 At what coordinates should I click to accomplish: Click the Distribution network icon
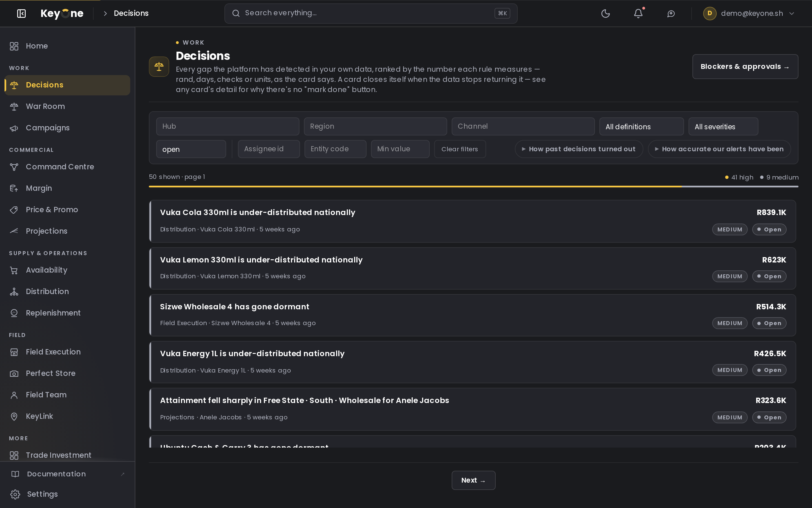tap(14, 292)
